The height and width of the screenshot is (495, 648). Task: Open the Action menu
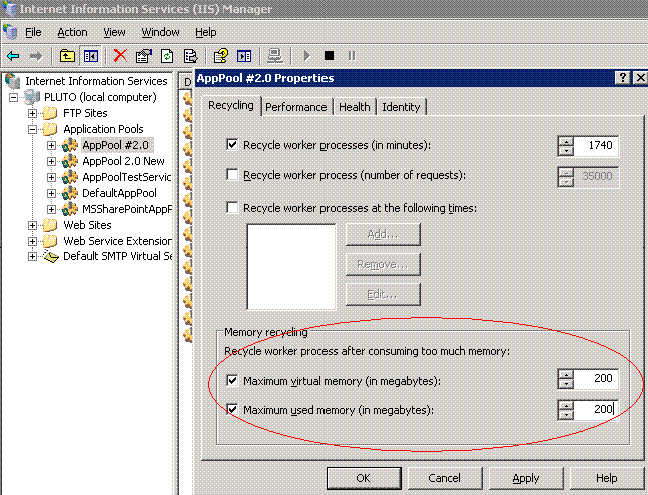72,32
